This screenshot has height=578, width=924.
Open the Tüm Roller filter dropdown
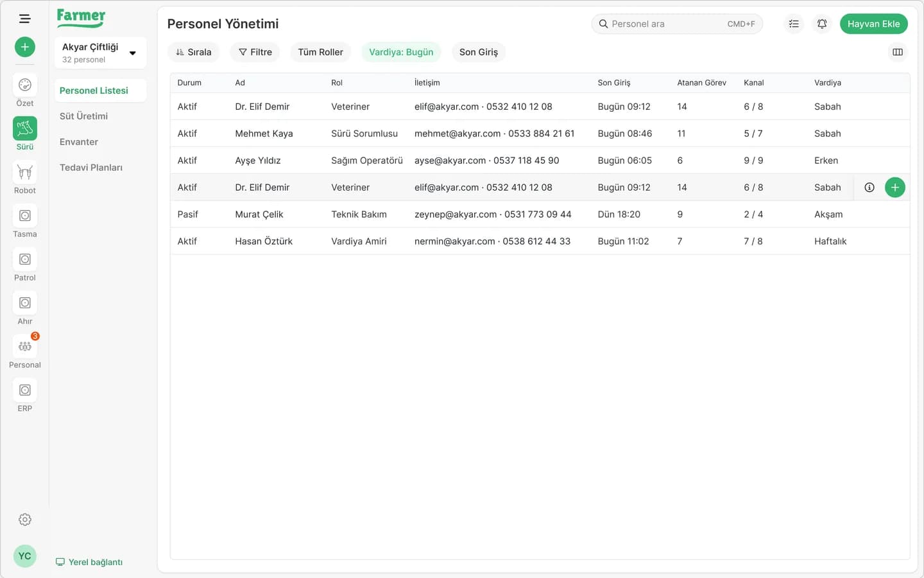pyautogui.click(x=320, y=52)
